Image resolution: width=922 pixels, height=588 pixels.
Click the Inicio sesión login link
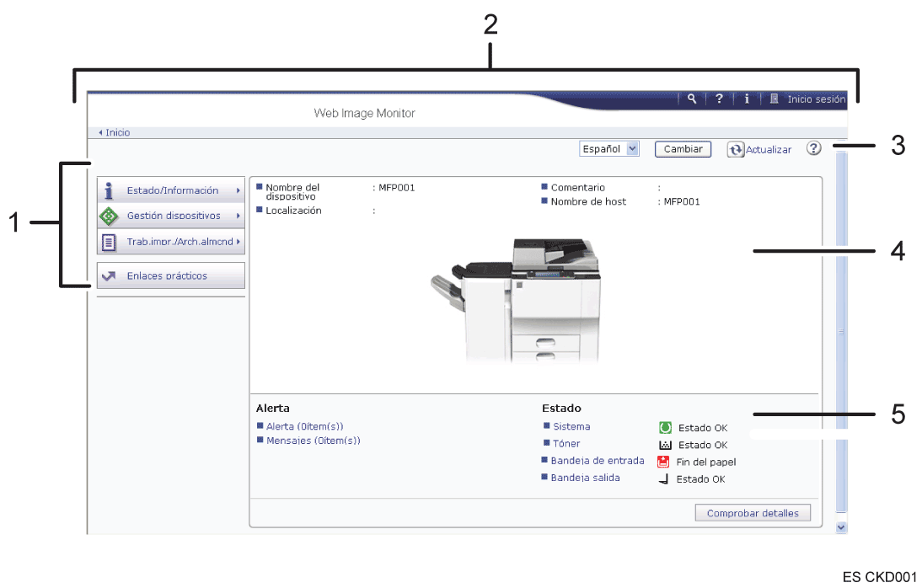815,99
